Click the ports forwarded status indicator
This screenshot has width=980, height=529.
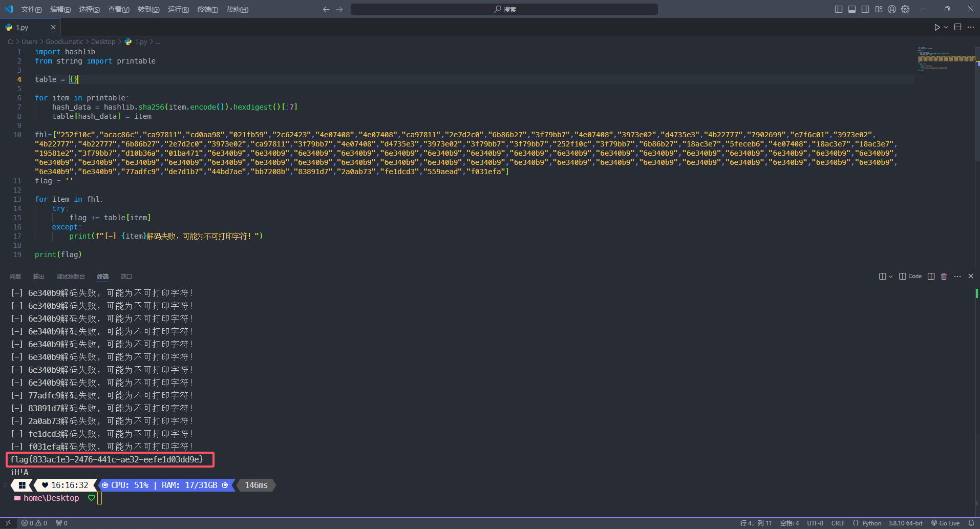pos(61,523)
